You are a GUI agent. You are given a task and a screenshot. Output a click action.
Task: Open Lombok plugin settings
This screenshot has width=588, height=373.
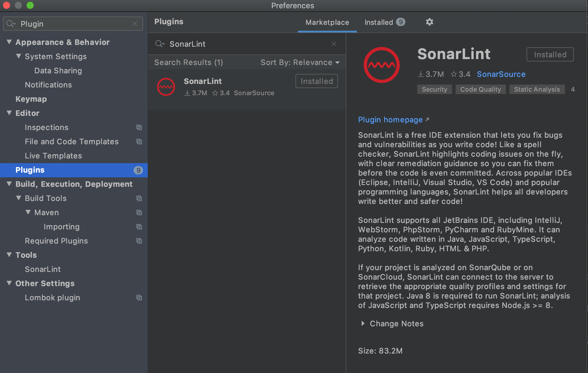click(x=52, y=298)
